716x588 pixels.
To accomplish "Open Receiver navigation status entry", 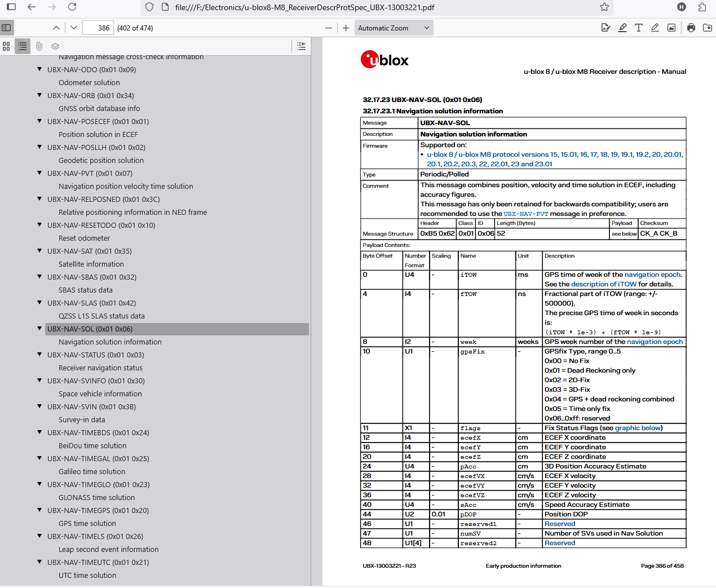I will 100,368.
